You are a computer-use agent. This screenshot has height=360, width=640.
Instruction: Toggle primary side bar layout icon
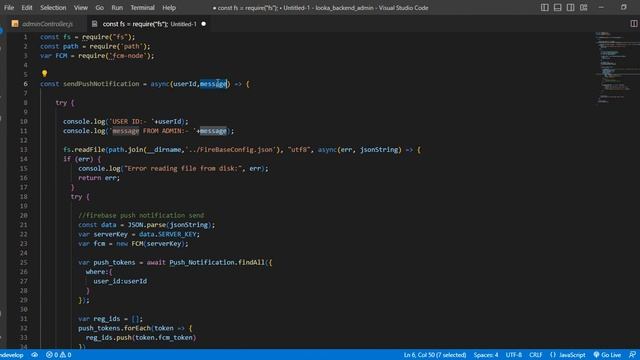pos(544,7)
